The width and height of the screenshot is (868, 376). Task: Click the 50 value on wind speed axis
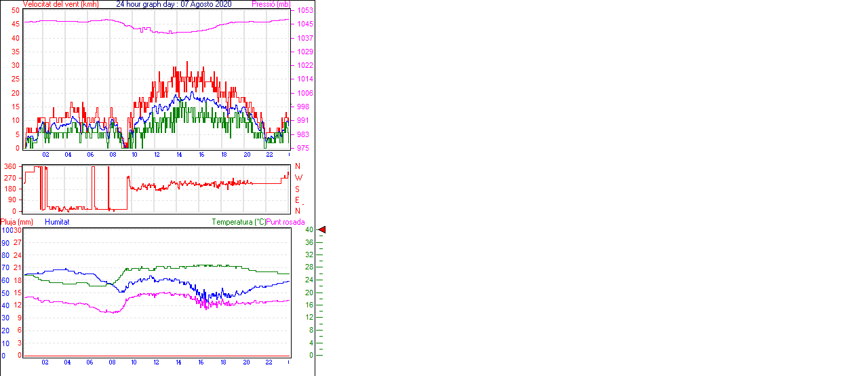click(x=16, y=11)
